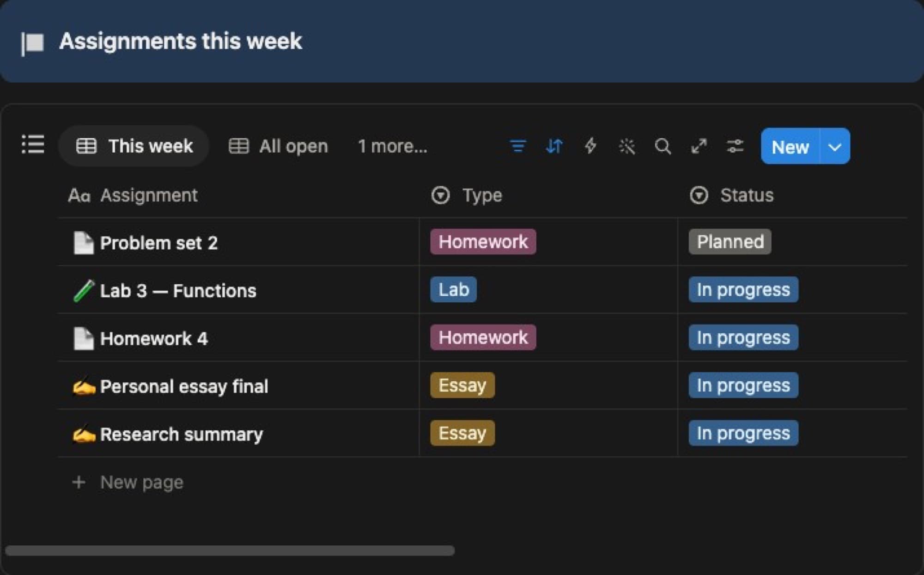Image resolution: width=924 pixels, height=575 pixels.
Task: Expand the database with the full-page icon
Action: pyautogui.click(x=699, y=146)
